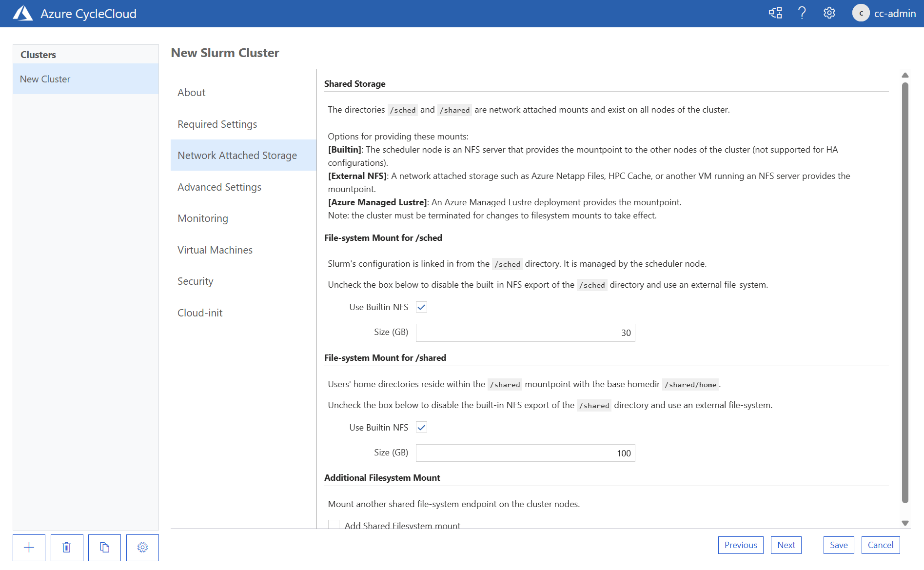Open the help question mark icon

coord(802,13)
